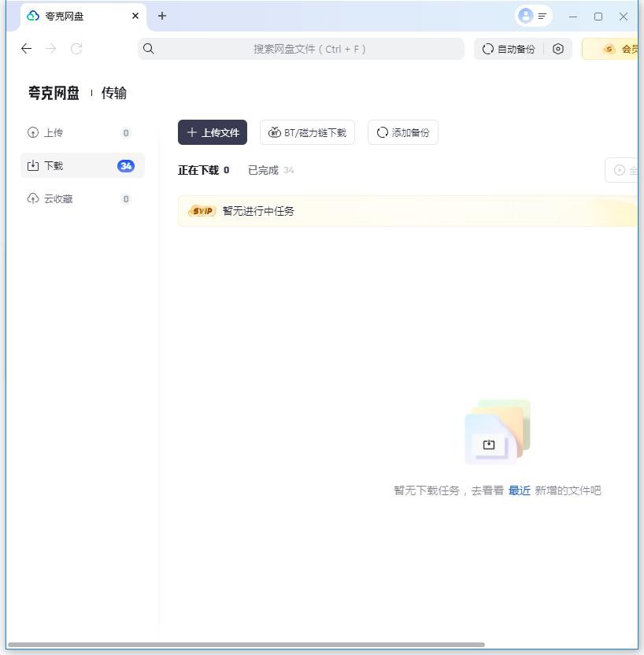Open the hamburger menu beside avatar
This screenshot has width=644, height=655.
tap(542, 16)
